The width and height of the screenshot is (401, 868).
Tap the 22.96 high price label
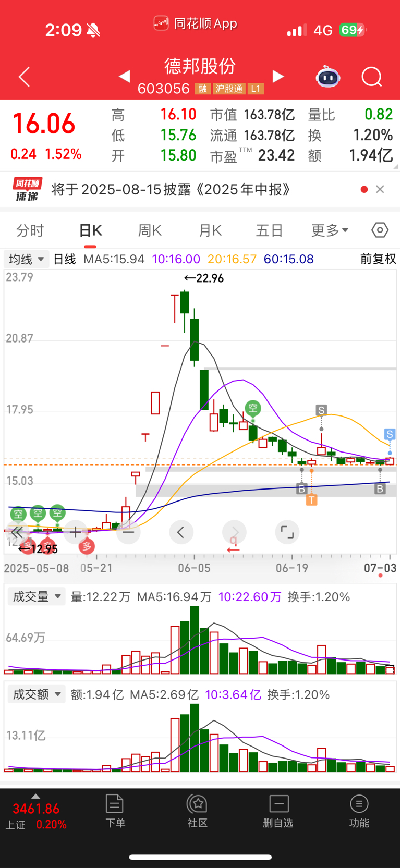(x=204, y=278)
